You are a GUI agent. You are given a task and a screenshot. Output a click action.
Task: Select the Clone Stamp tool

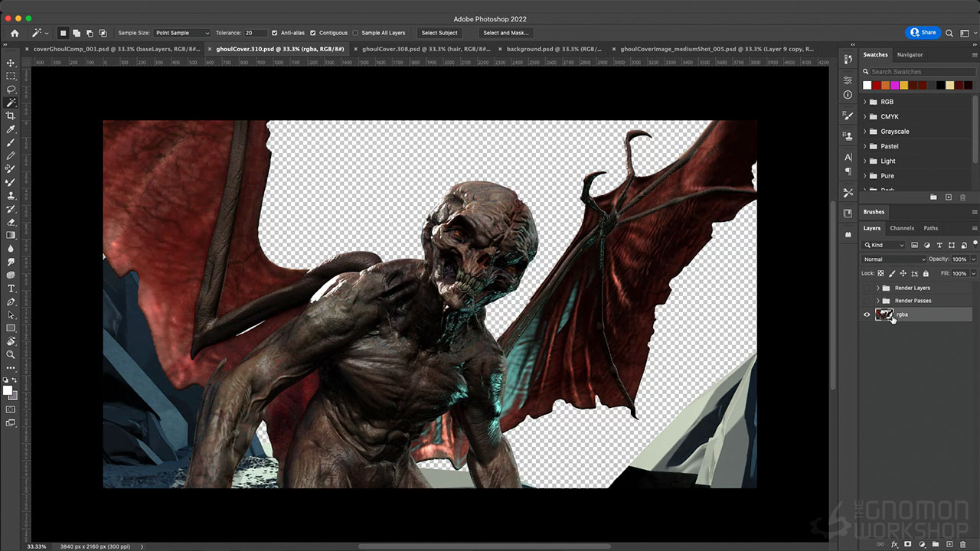[11, 195]
